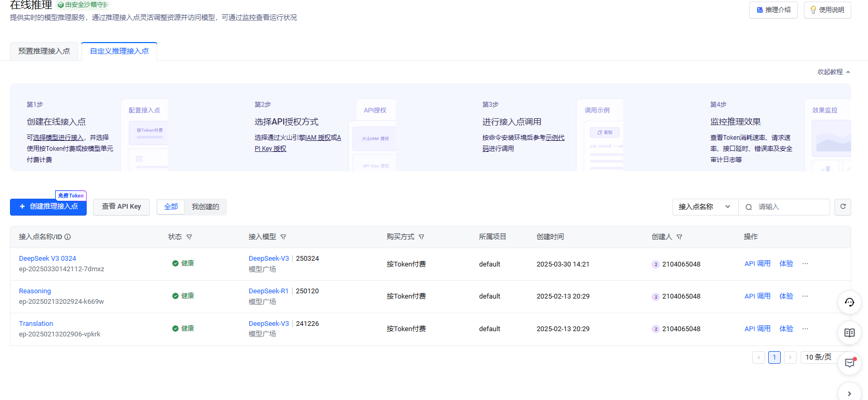This screenshot has width=868, height=400.
Task: Click the info icon next to 接入点名称/ID
Action: [x=68, y=237]
